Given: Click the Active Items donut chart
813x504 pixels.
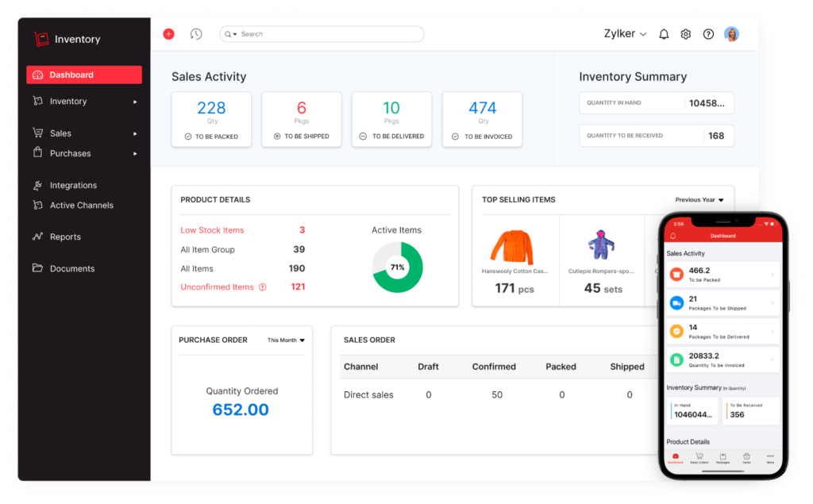Looking at the screenshot, I should (x=397, y=267).
